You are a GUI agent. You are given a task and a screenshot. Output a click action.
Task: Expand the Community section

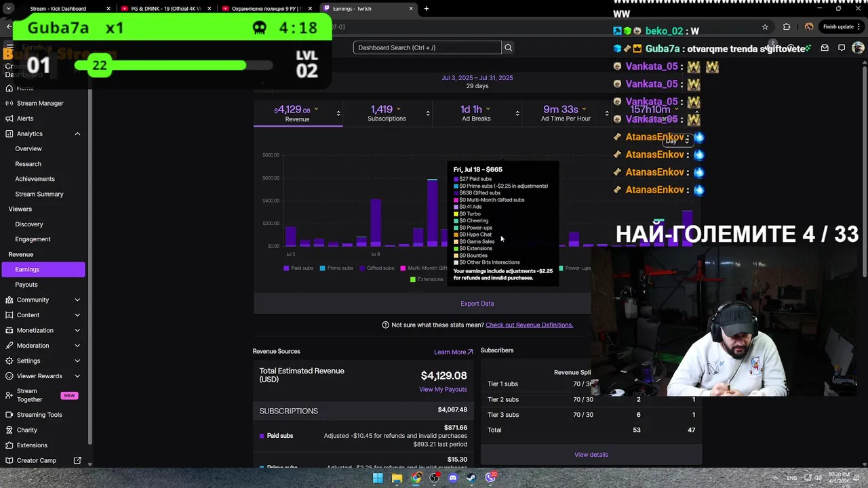(x=77, y=300)
